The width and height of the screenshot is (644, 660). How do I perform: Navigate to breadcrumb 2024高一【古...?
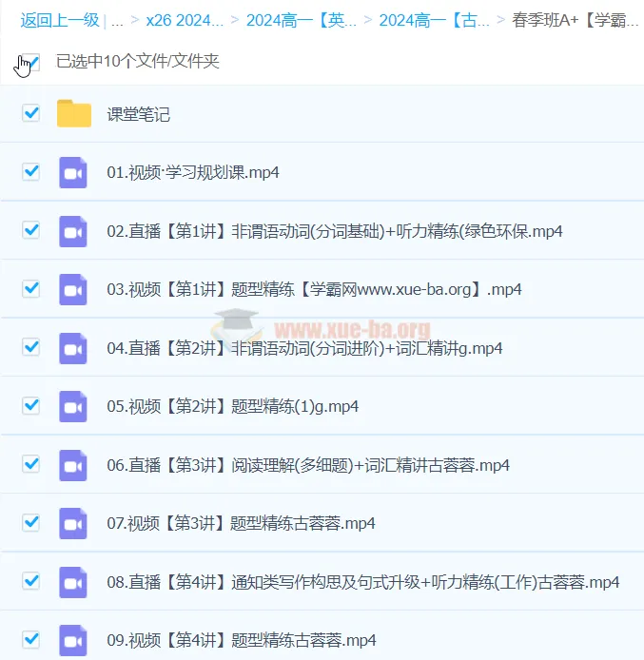(x=435, y=20)
